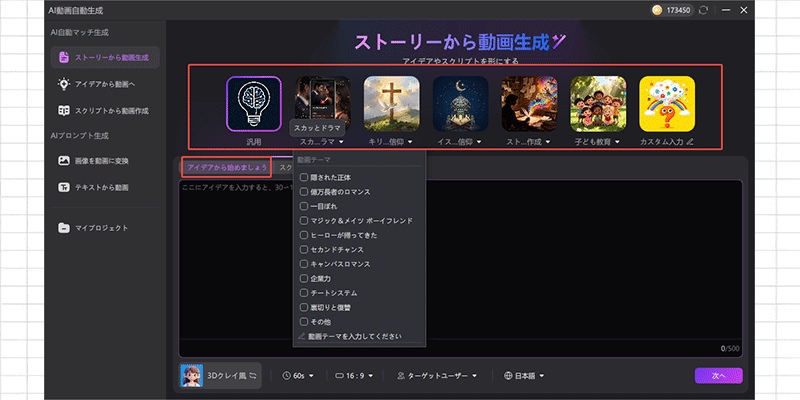Expand the 子ども教育 dropdown arrow
Viewport: 800px width, 400px height.
pyautogui.click(x=617, y=142)
